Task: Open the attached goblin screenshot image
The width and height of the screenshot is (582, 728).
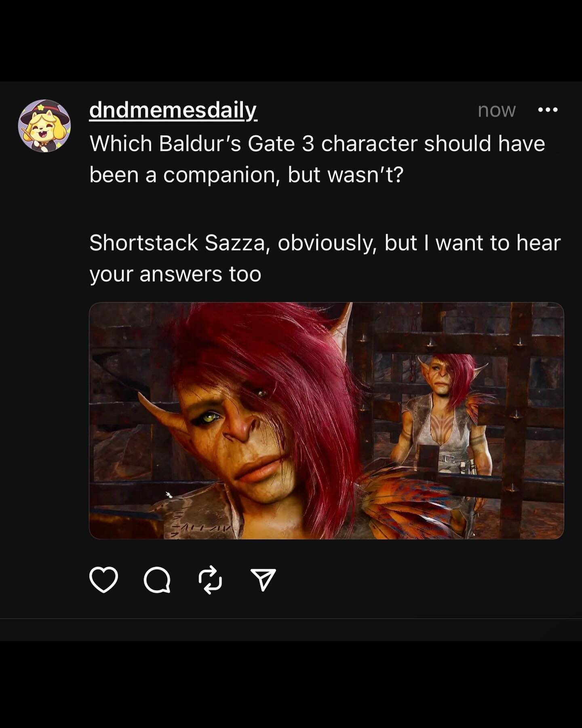Action: pyautogui.click(x=326, y=421)
